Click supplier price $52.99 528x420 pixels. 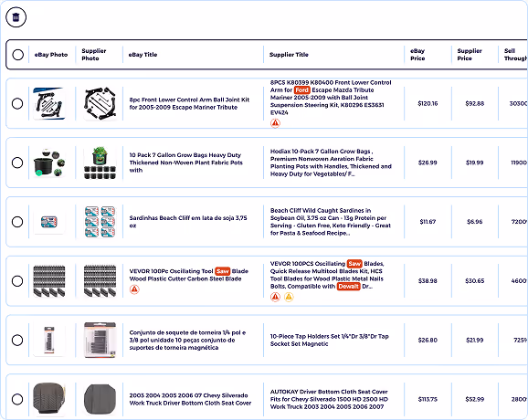pyautogui.click(x=474, y=400)
